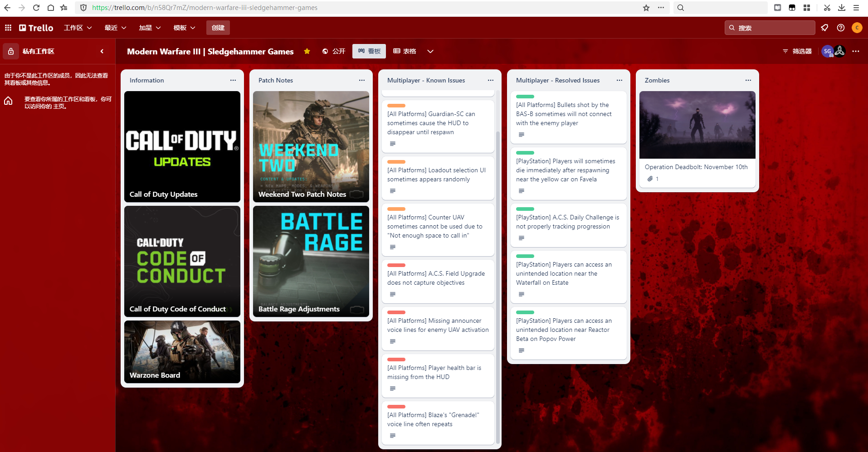The height and width of the screenshot is (452, 868).
Task: Click the browser address bar URL
Action: pos(205,8)
